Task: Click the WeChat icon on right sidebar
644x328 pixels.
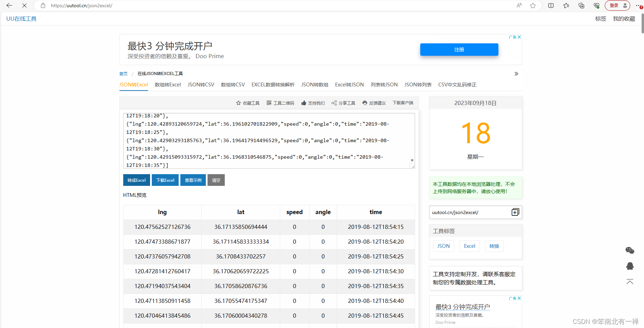Action: [630, 250]
